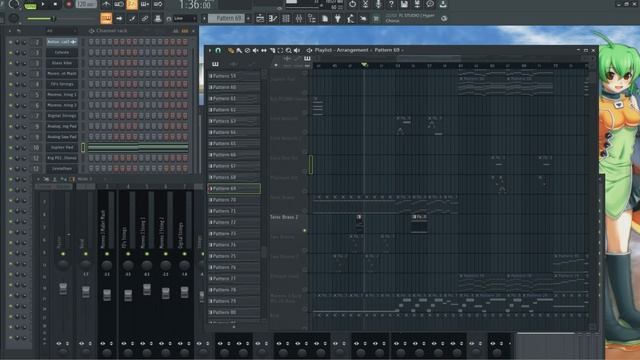Select the playlist zoom tool

[x=289, y=51]
